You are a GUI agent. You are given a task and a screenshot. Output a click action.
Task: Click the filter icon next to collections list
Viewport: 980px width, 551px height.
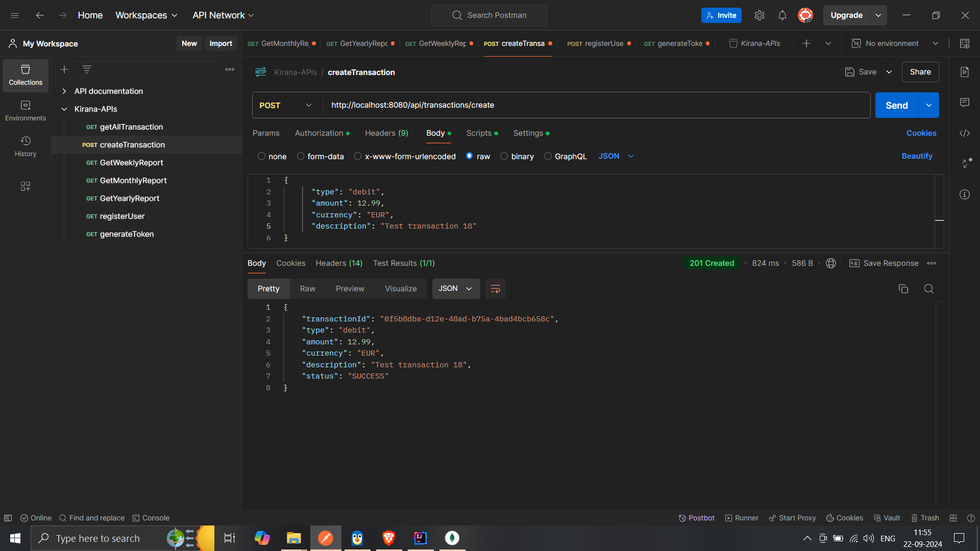86,69
